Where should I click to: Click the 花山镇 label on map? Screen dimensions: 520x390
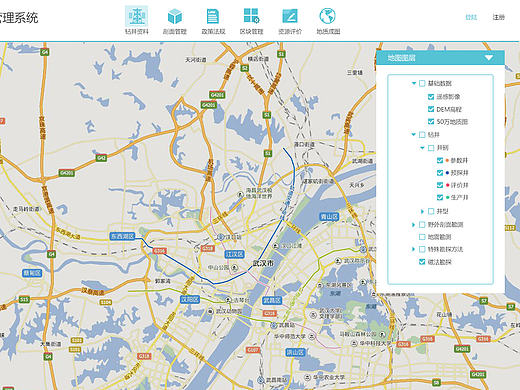[444, 314]
